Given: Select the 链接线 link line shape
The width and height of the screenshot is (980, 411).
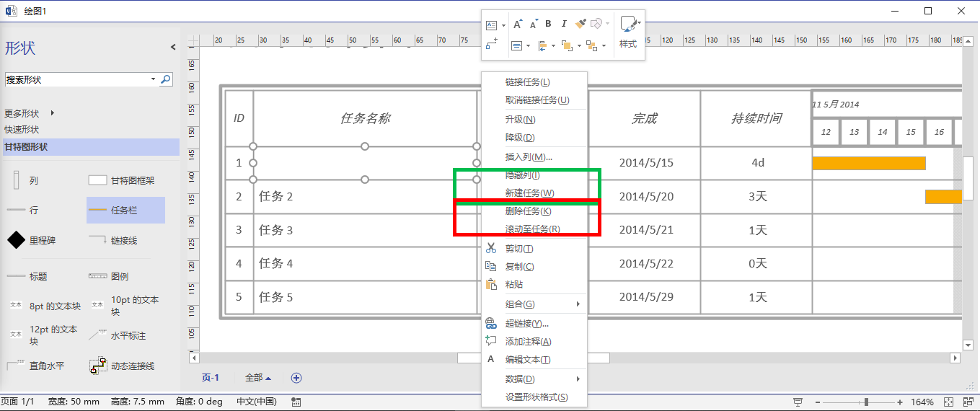Looking at the screenshot, I should [x=114, y=240].
